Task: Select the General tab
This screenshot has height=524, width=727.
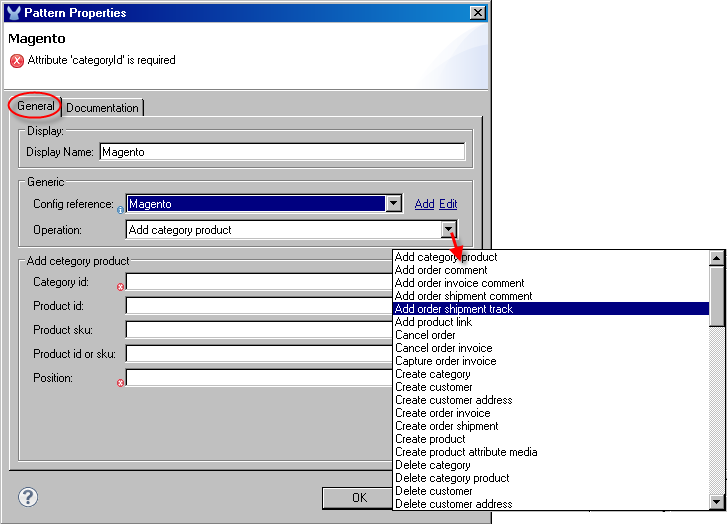Action: tap(35, 106)
